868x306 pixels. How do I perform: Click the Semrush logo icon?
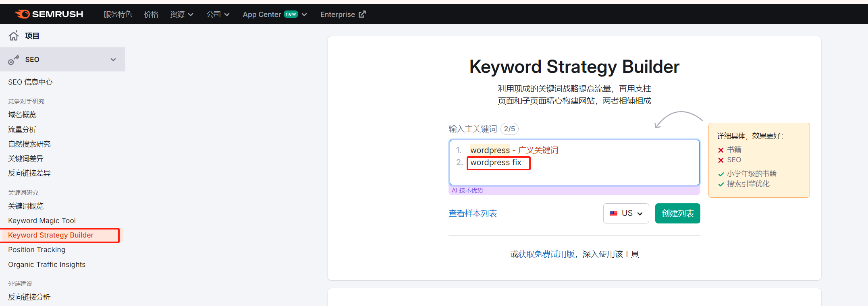click(x=23, y=14)
